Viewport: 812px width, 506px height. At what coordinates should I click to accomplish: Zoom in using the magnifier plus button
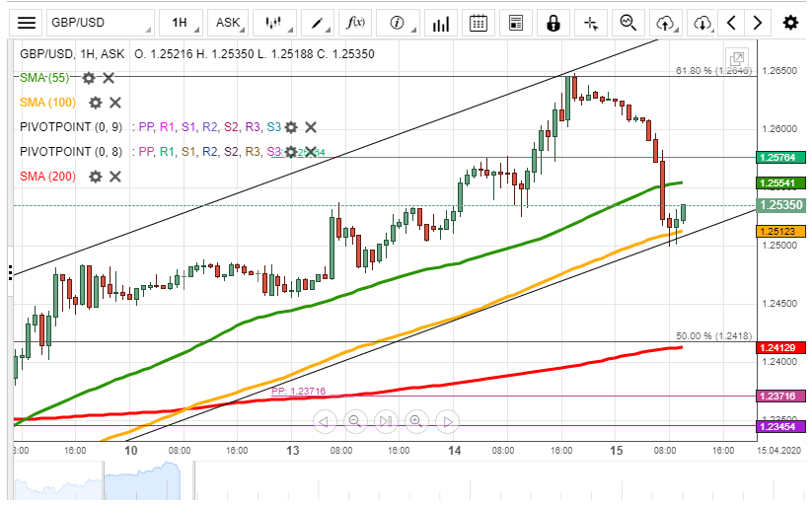[x=416, y=422]
